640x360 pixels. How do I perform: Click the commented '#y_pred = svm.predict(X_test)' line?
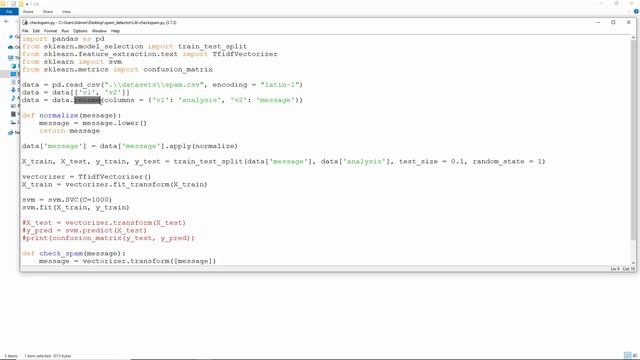click(x=84, y=231)
